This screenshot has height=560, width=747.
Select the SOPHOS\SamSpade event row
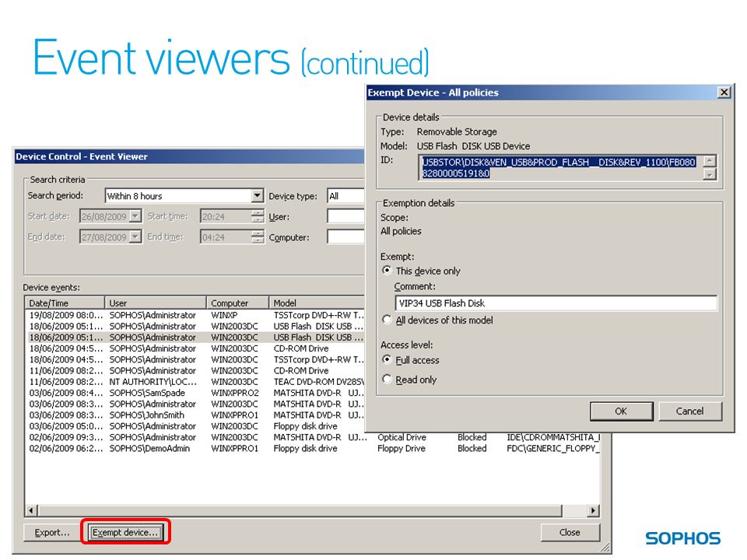[195, 393]
